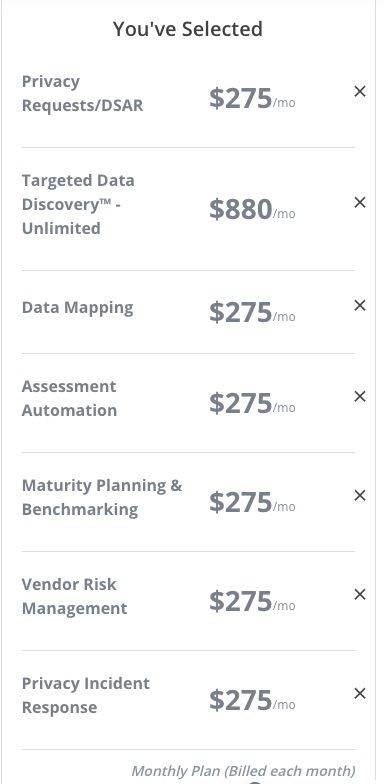Click the You've Selected heading
The height and width of the screenshot is (784, 384).
(x=188, y=29)
